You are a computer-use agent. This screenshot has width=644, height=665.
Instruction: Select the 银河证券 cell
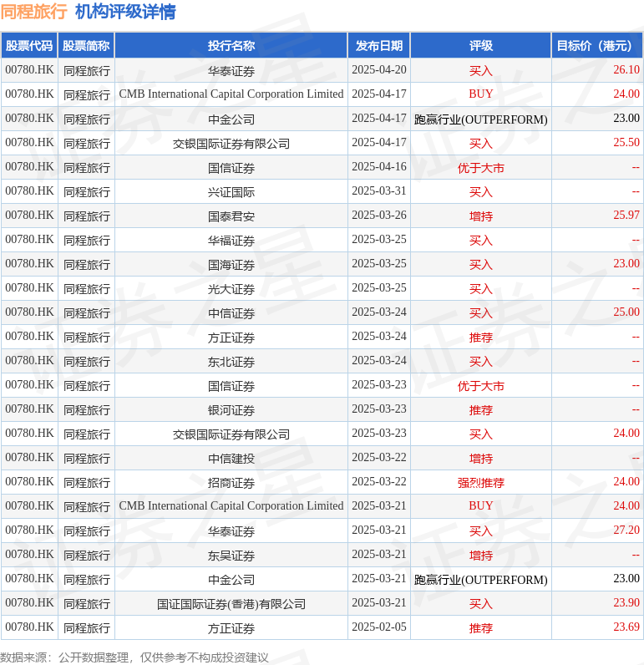click(x=231, y=409)
